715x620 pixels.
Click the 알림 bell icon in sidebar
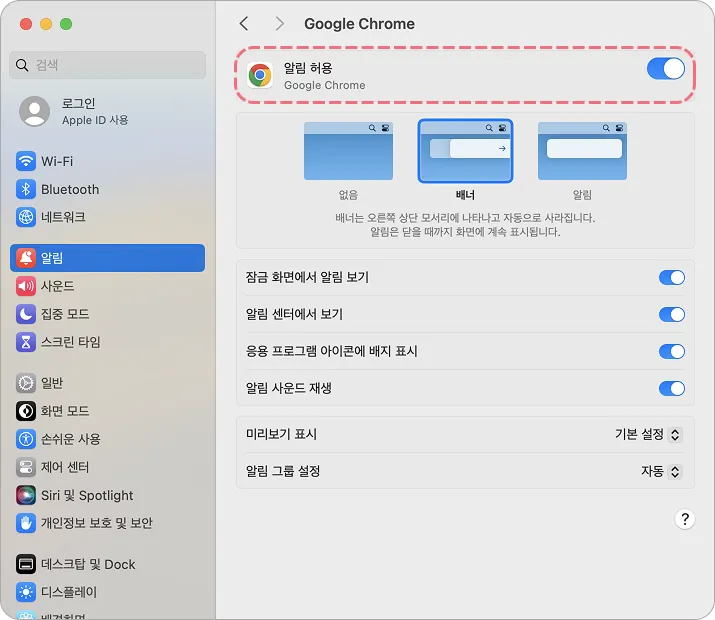point(26,258)
